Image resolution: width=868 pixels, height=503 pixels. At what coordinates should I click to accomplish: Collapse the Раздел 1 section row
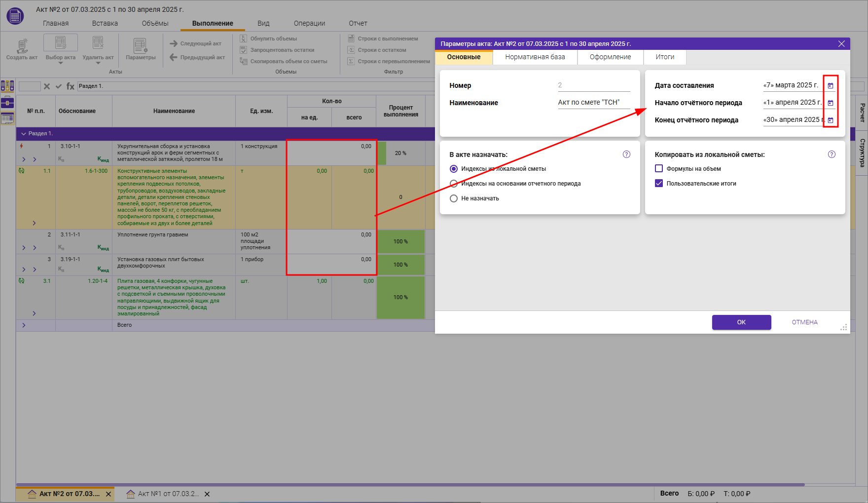tap(23, 134)
